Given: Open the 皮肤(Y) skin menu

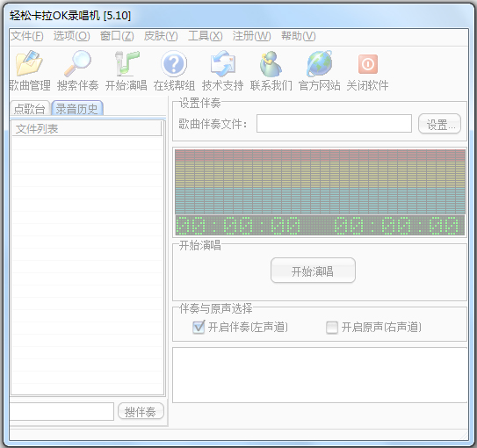Looking at the screenshot, I should [161, 36].
